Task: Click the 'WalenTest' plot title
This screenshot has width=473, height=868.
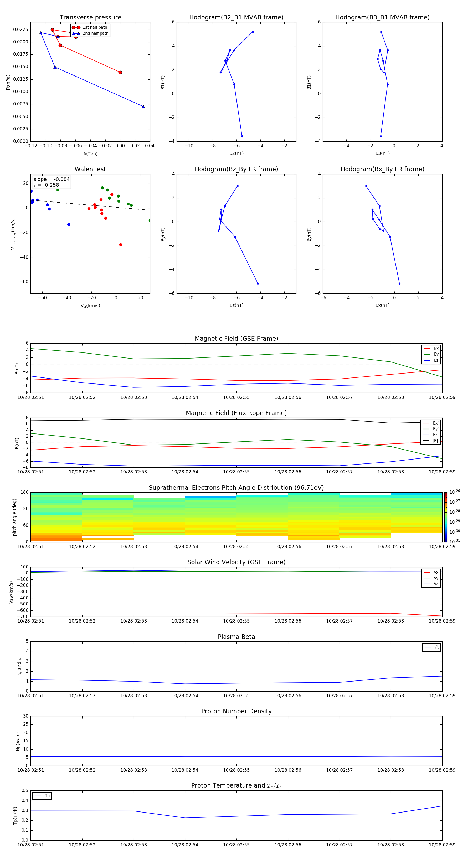Action: coord(90,169)
